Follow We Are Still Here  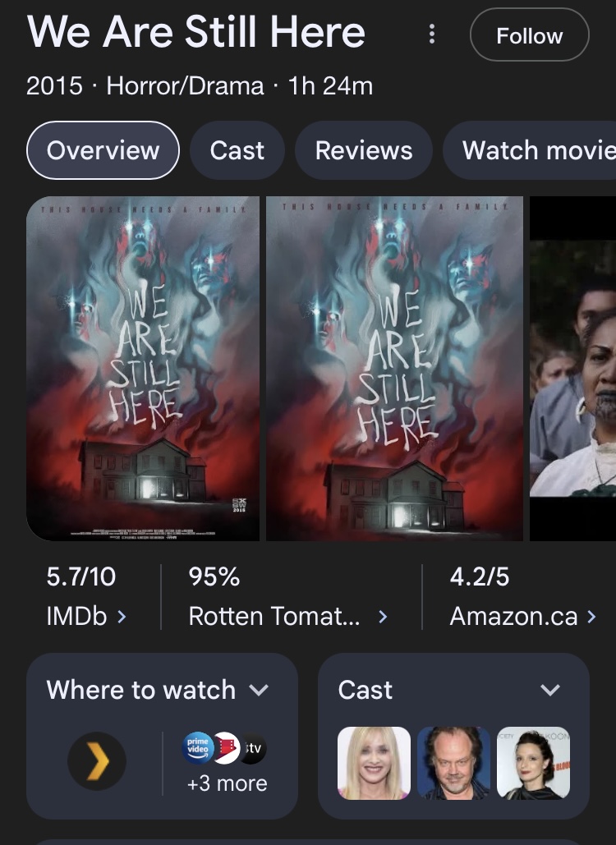[530, 35]
